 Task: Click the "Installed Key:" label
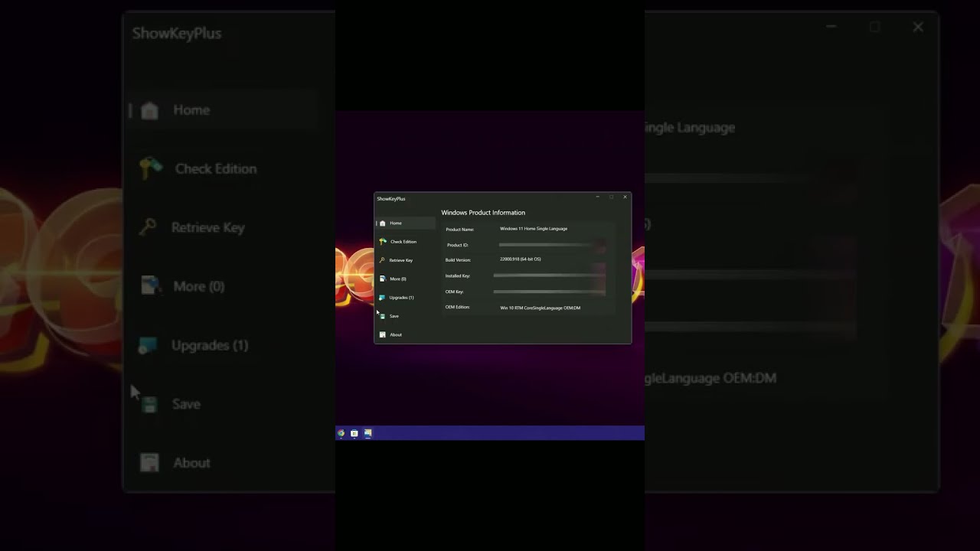tap(458, 275)
